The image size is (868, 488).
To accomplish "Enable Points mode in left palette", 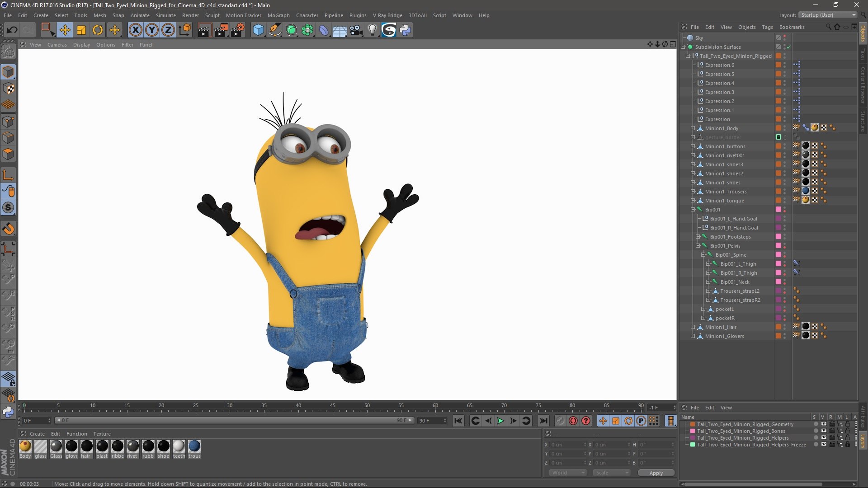I will (x=8, y=122).
